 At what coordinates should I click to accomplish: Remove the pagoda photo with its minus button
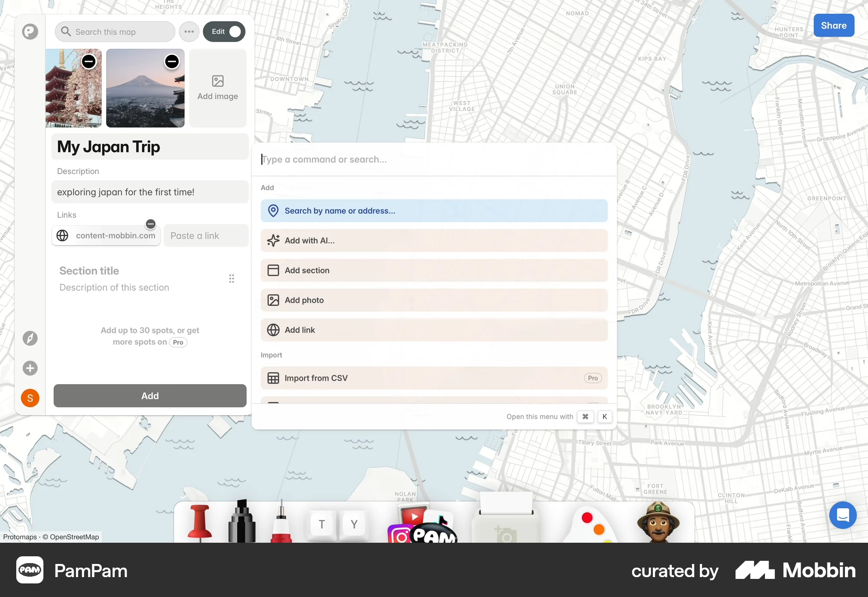[89, 61]
